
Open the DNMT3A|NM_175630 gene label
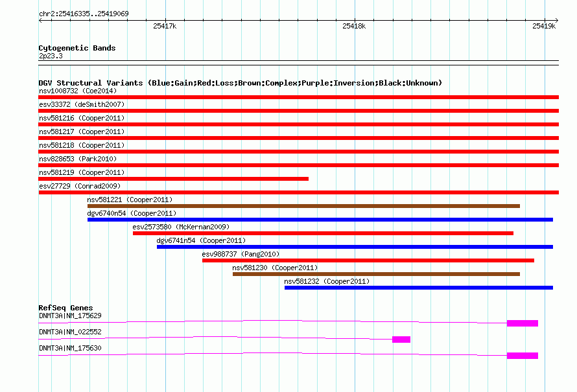tap(70, 348)
